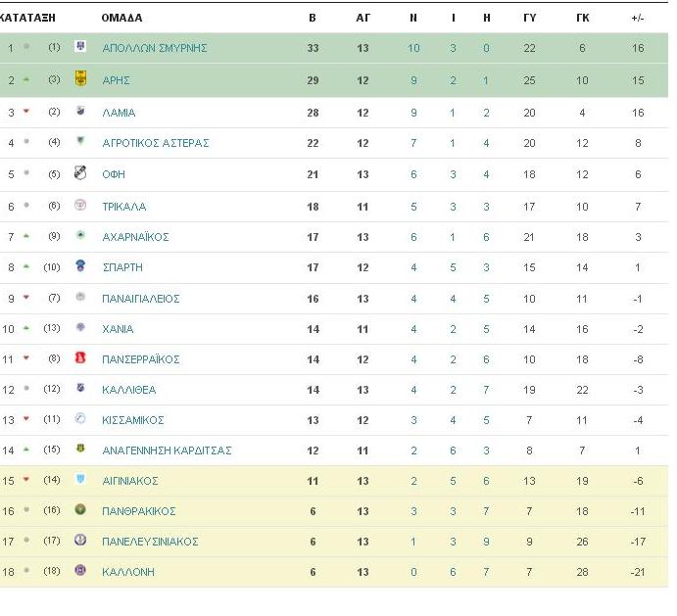Click the ΠΑΝΕΛΕΥΣΙΝΙΑΚΟΣ round crest icon
The width and height of the screenshot is (677, 616).
pos(80,540)
